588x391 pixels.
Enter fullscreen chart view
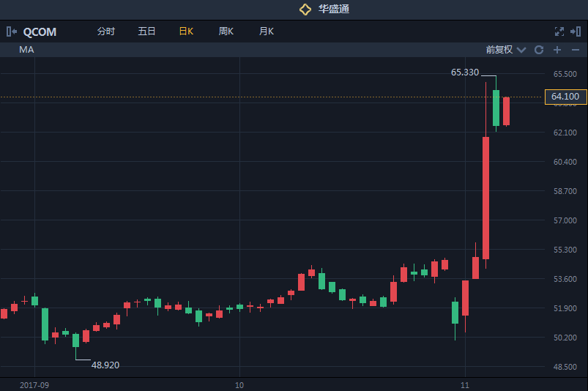coord(559,31)
